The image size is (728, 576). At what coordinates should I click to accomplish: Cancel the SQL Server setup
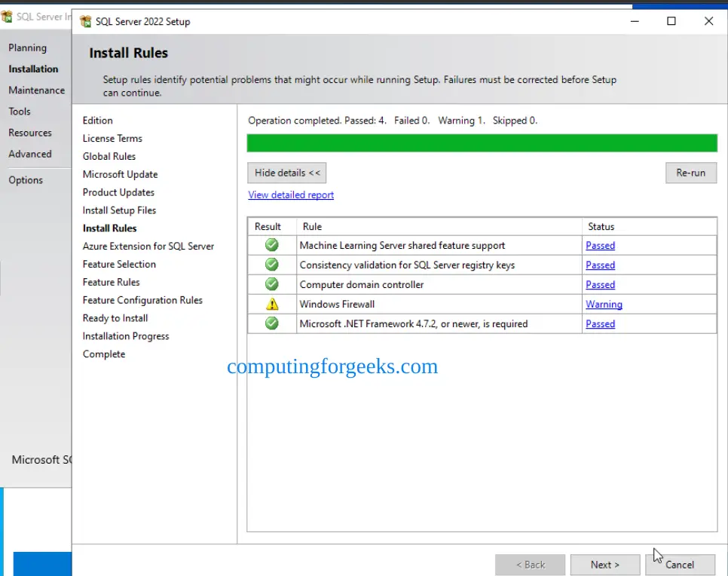click(x=680, y=565)
